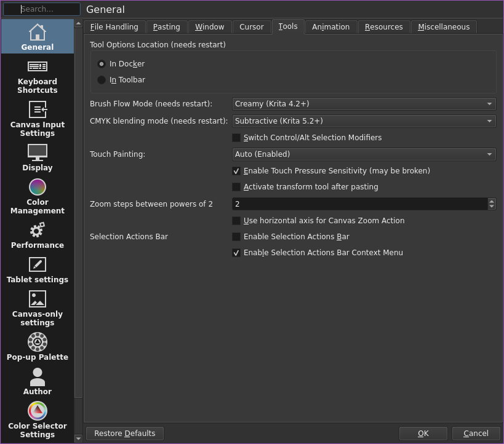Select the Pop-up Palette icon
504x444 pixels.
pyautogui.click(x=38, y=342)
